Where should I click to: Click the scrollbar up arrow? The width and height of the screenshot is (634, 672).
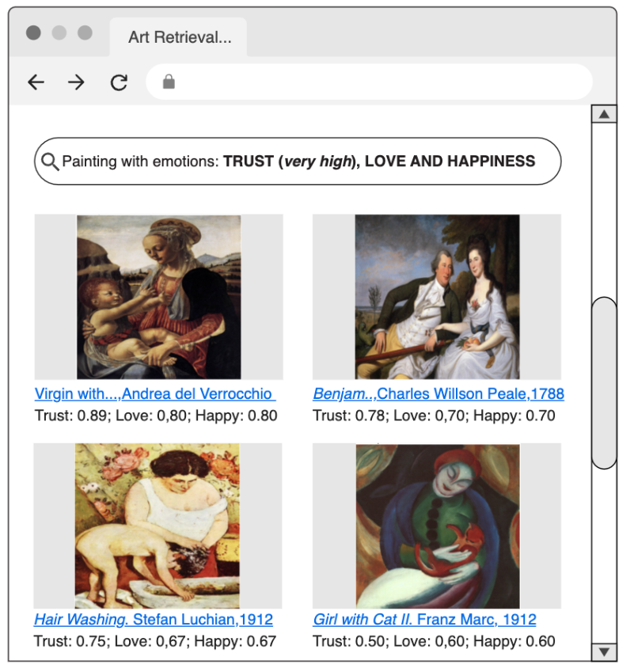click(x=604, y=115)
